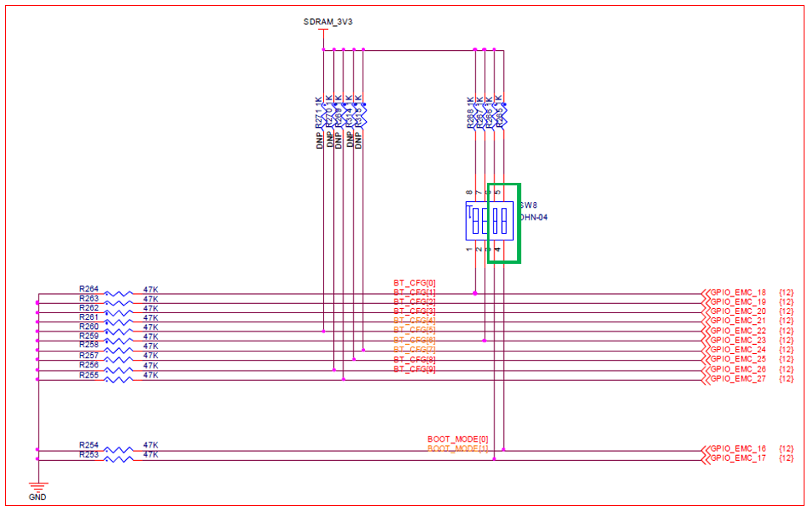Click the {12} page reference after GPIO_EMC_17
812x511 pixels.
coord(786,458)
